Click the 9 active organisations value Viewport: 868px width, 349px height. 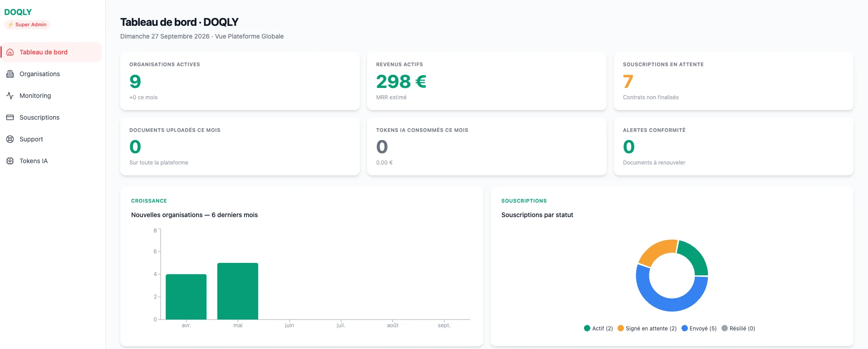tap(135, 82)
